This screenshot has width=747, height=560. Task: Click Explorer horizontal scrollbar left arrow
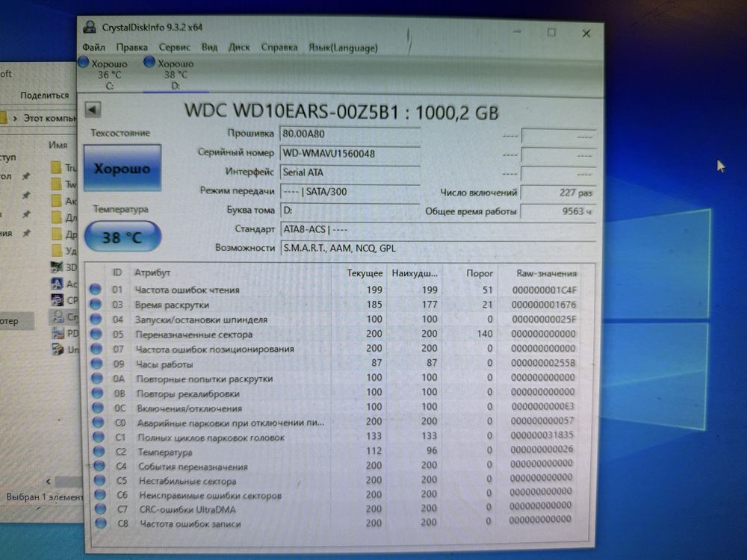click(x=48, y=482)
